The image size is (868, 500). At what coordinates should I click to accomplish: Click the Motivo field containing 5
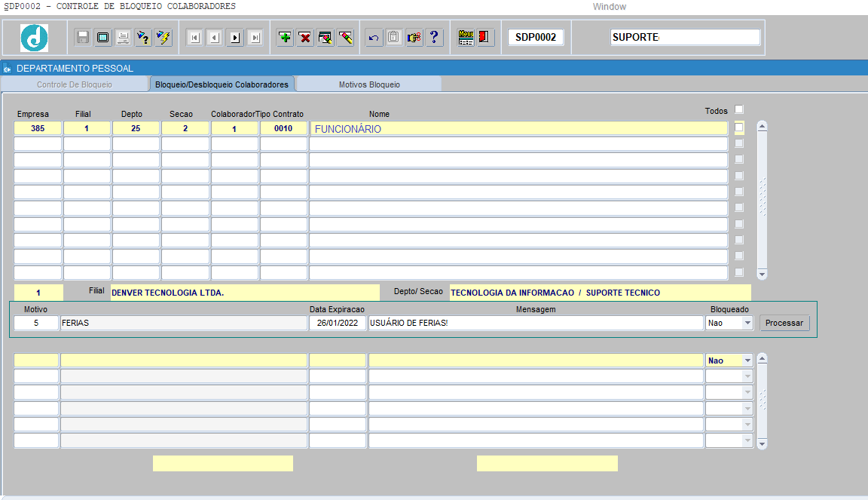[36, 323]
